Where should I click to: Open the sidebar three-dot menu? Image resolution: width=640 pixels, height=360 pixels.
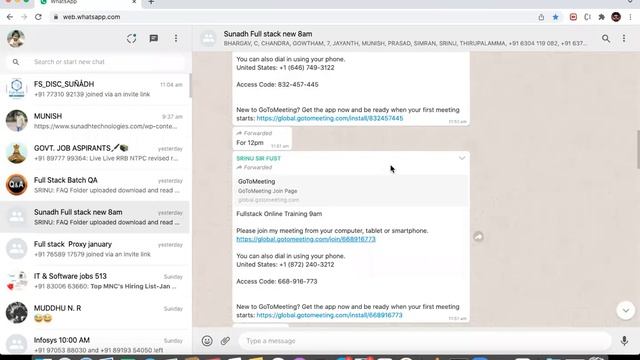[176, 39]
